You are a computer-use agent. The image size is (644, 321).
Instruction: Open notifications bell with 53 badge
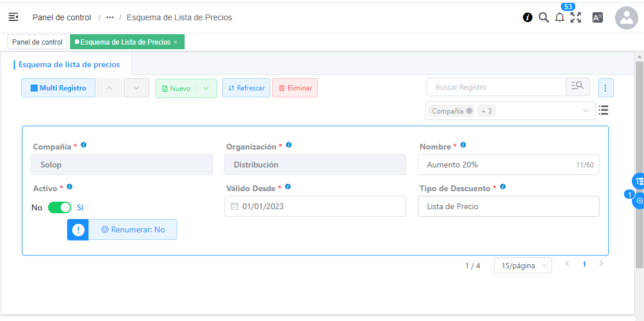(560, 18)
